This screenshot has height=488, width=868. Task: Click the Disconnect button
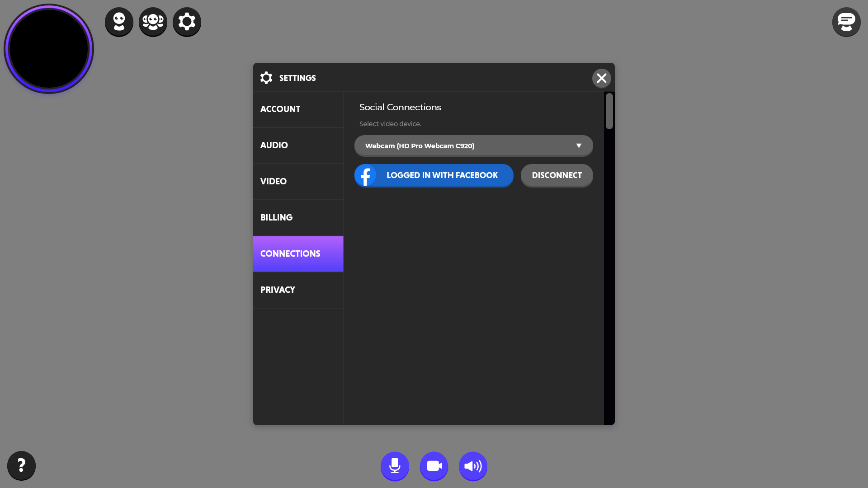point(557,175)
